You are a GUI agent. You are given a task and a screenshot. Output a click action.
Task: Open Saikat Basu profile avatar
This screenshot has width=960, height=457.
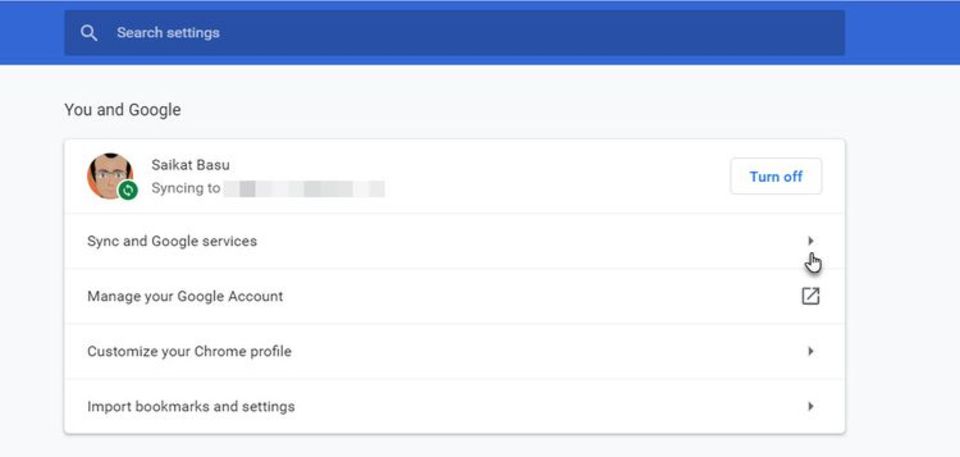110,176
